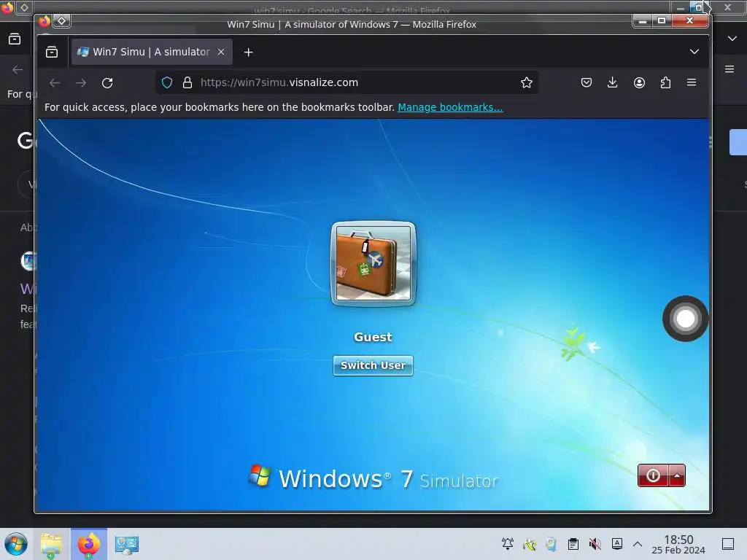Expand the list all tabs chevron

coord(694,52)
